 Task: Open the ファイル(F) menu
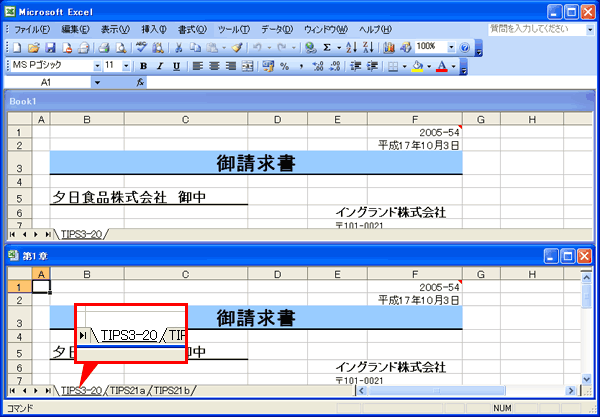32,29
